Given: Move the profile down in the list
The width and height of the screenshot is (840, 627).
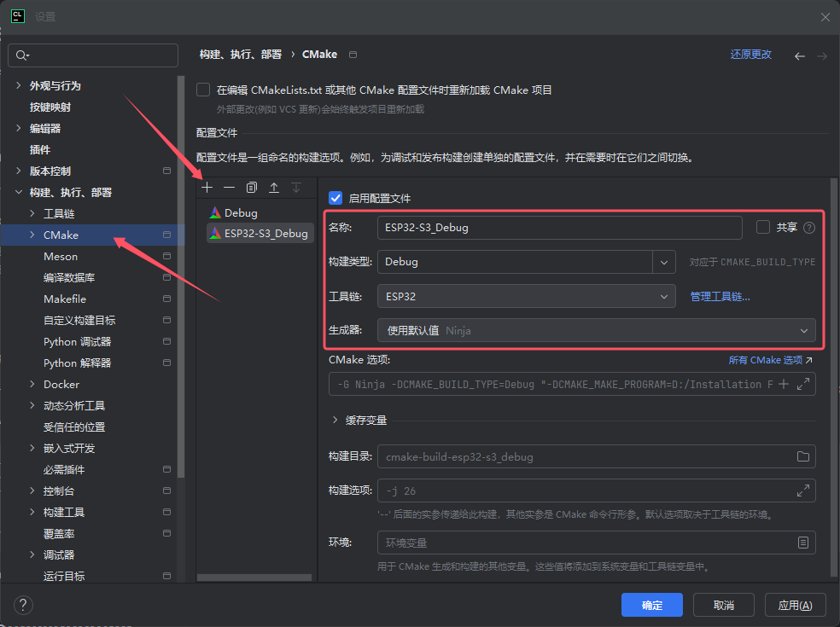Looking at the screenshot, I should click(x=296, y=188).
